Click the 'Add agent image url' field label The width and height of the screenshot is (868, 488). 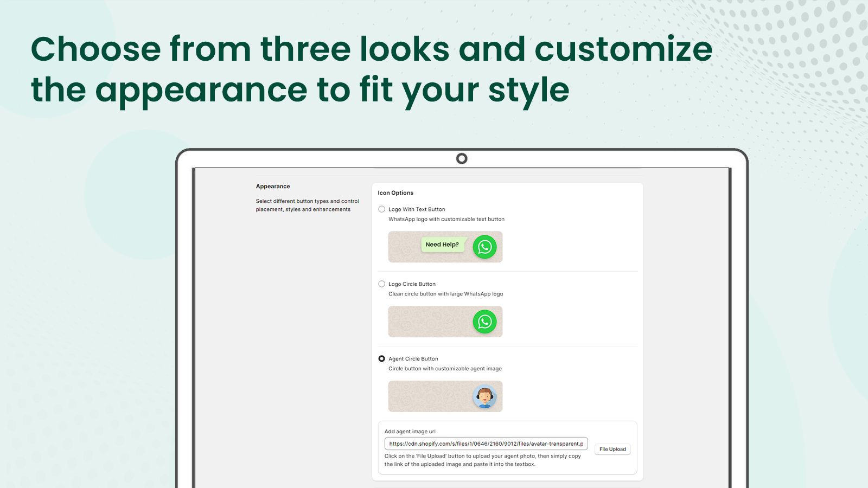point(410,432)
